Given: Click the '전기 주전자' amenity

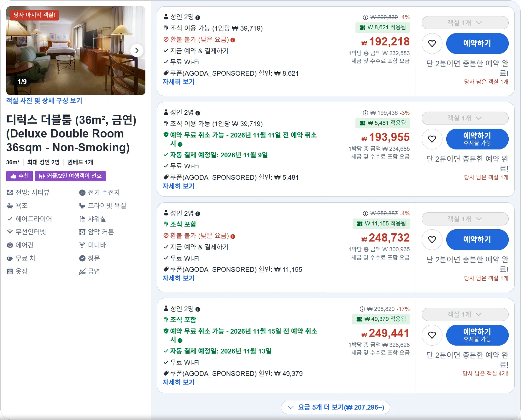Looking at the screenshot, I should [x=100, y=193].
